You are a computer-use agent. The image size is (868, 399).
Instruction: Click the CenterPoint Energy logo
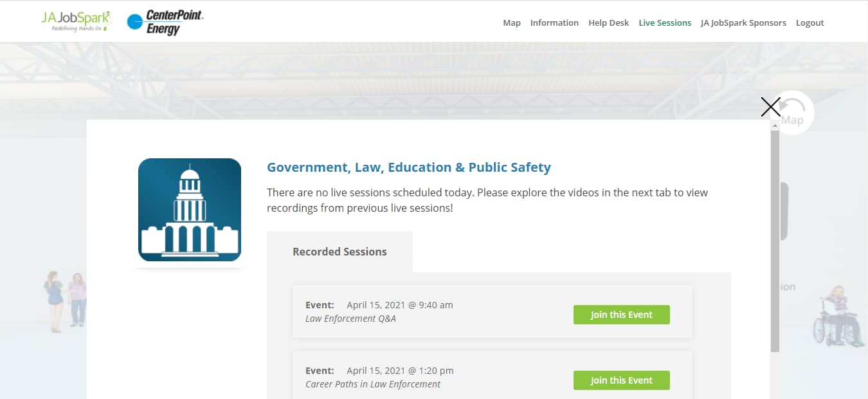pyautogui.click(x=165, y=22)
